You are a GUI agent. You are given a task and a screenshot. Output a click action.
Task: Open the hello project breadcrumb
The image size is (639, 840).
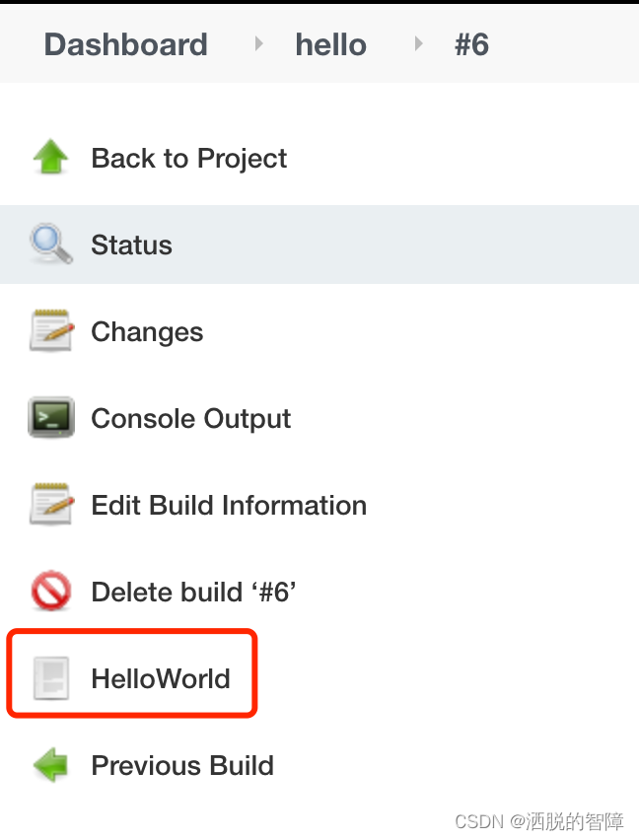point(331,44)
